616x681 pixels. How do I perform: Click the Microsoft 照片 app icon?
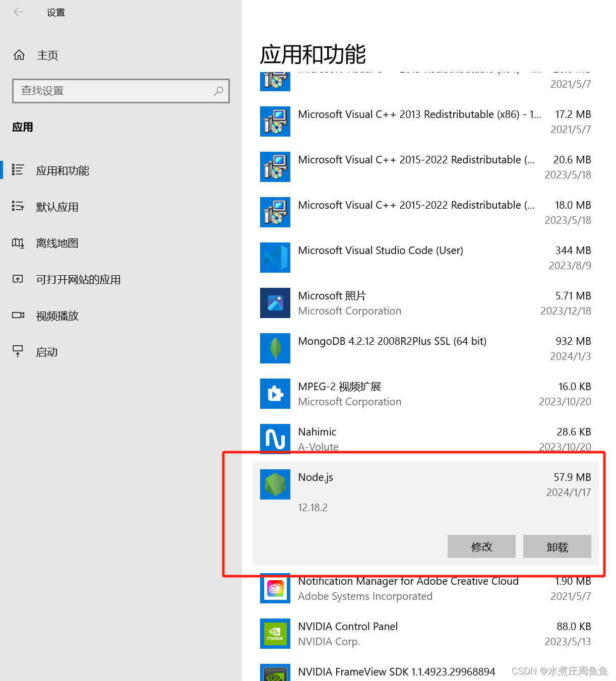pos(275,303)
